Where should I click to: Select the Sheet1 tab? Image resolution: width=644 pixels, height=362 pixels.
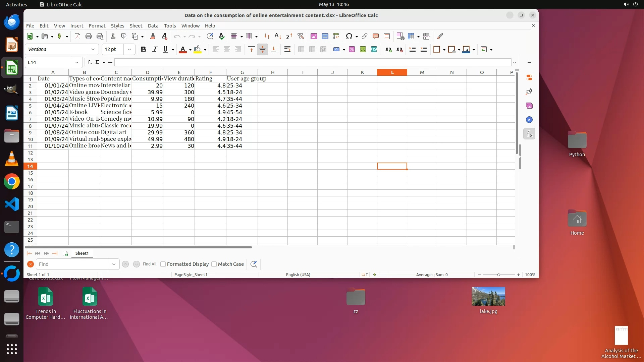click(82, 253)
